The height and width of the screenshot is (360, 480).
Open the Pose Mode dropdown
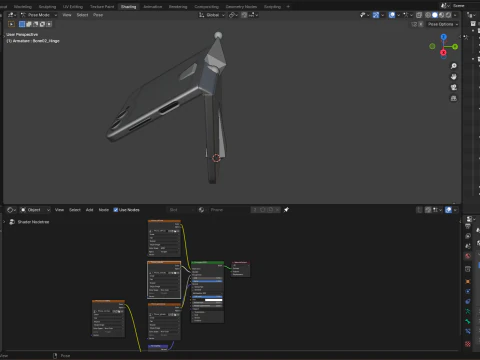(39, 15)
